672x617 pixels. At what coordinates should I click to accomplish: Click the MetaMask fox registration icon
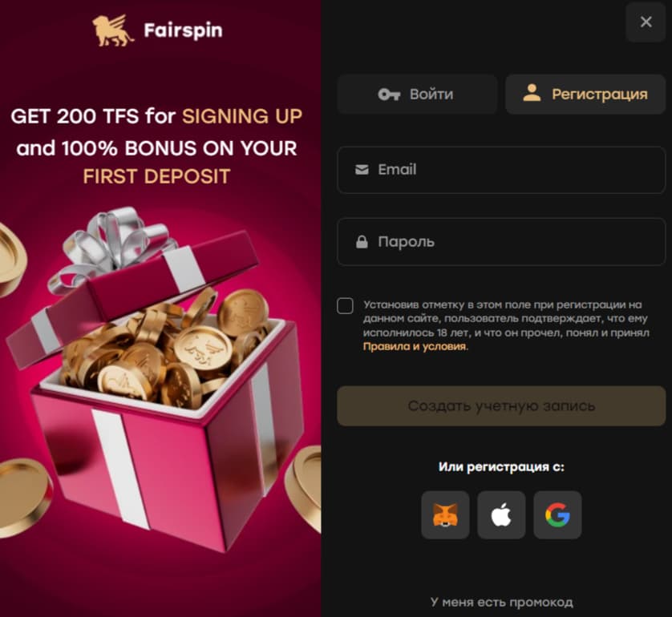click(x=445, y=514)
